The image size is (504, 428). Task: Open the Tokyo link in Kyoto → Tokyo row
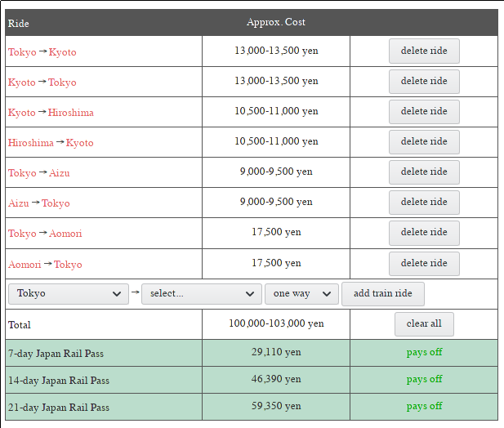pos(62,82)
